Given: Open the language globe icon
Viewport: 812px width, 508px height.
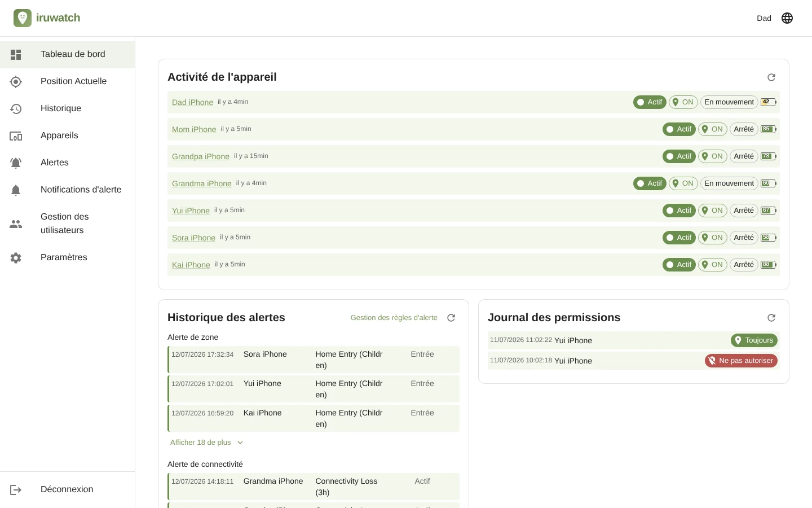Looking at the screenshot, I should tap(787, 18).
